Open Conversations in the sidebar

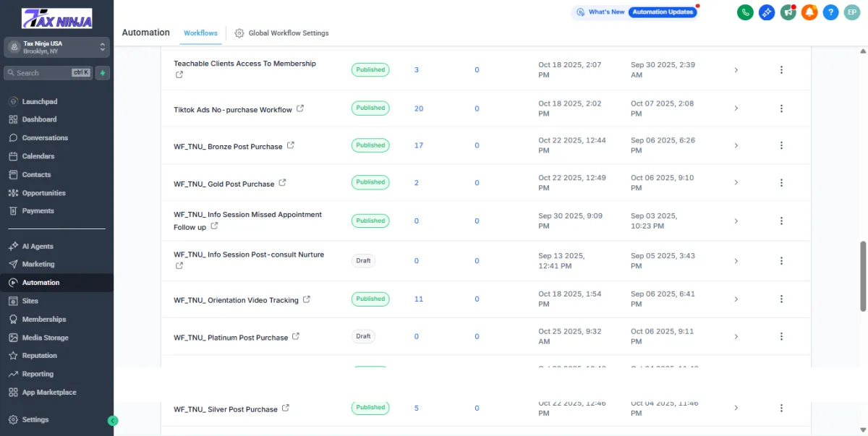click(45, 138)
